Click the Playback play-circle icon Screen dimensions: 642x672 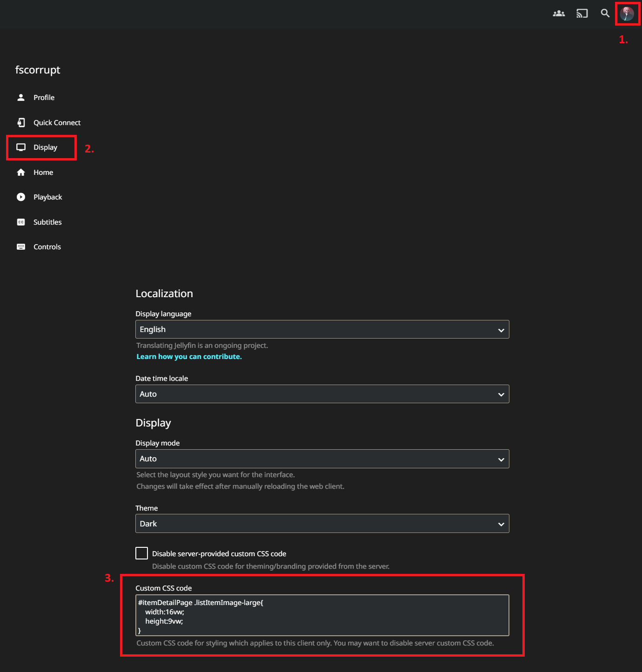click(x=21, y=197)
